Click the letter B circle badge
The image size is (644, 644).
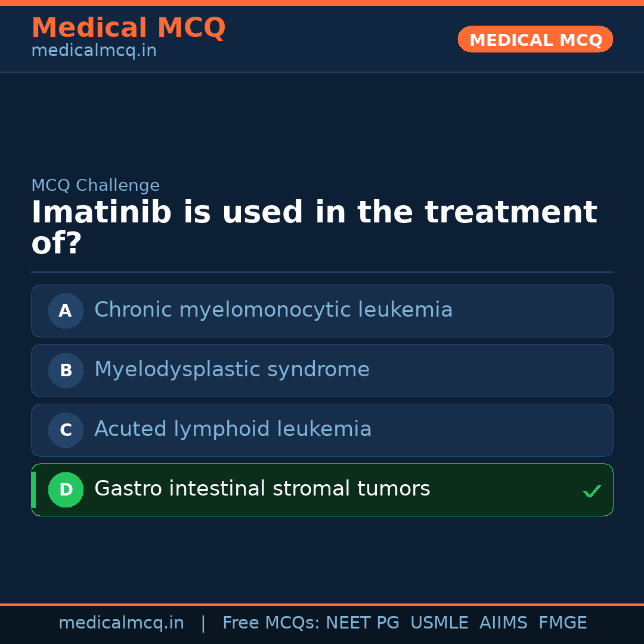point(66,370)
